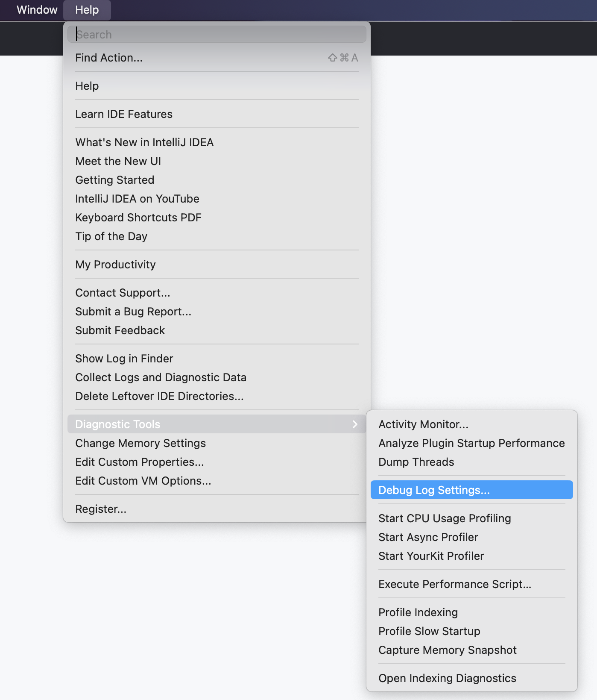The width and height of the screenshot is (597, 700).
Task: Choose Collect Logs and Diagnostic Data
Action: point(161,377)
